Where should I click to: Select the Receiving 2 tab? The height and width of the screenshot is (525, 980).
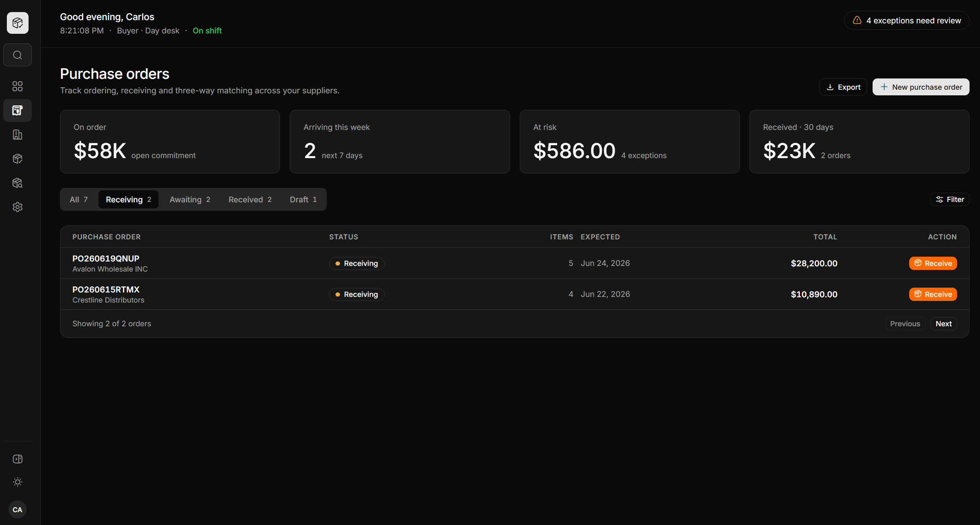point(128,199)
